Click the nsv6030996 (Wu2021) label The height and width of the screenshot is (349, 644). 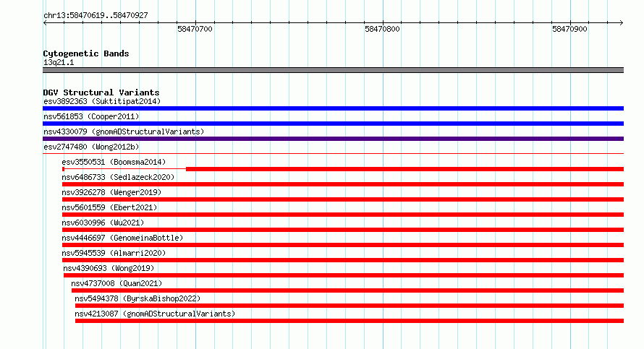[x=103, y=223]
